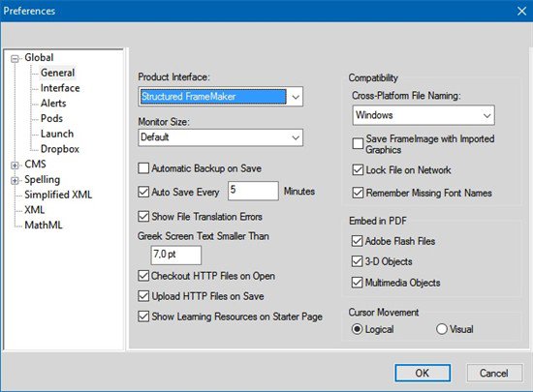Toggle embedding Multimedia Objects
This screenshot has width=533, height=392.
357,283
